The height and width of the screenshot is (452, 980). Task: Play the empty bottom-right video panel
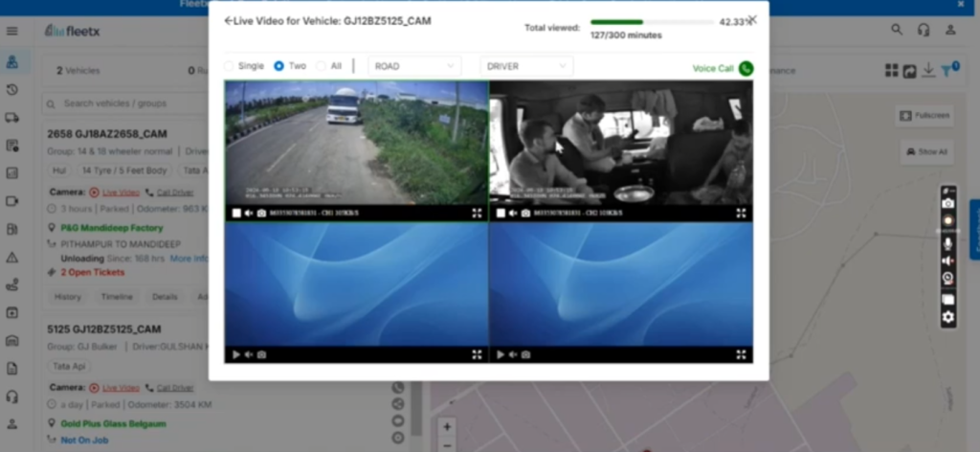(501, 354)
